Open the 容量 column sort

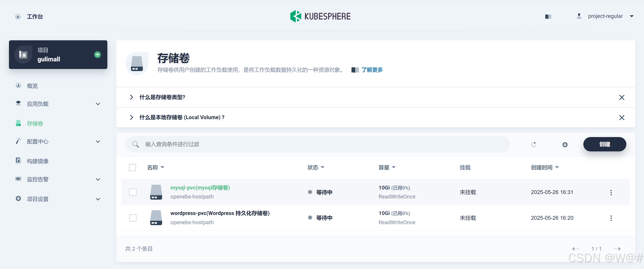click(387, 167)
